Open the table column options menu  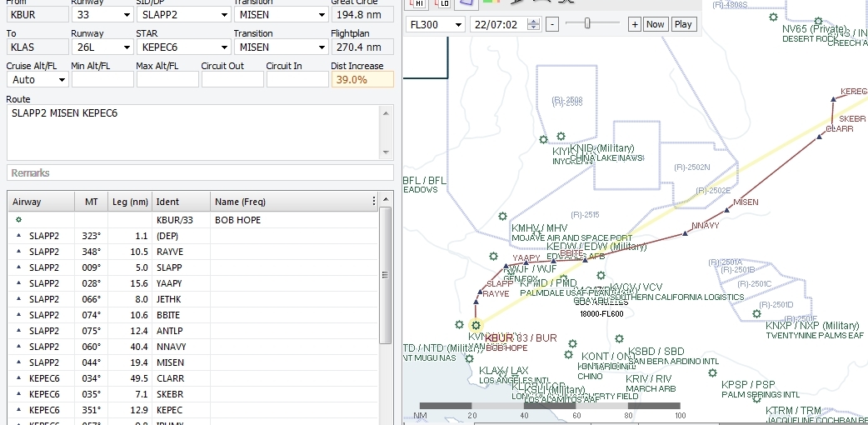(x=374, y=202)
